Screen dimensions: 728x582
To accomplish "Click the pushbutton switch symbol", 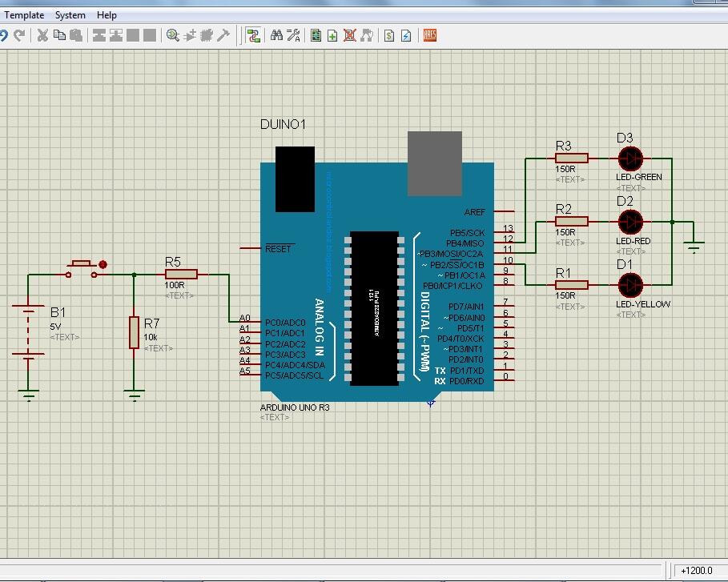I will tap(81, 269).
